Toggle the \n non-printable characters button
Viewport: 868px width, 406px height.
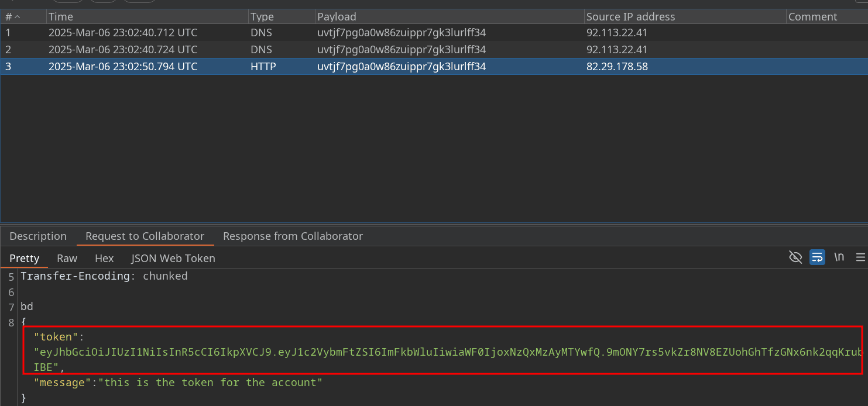[839, 257]
